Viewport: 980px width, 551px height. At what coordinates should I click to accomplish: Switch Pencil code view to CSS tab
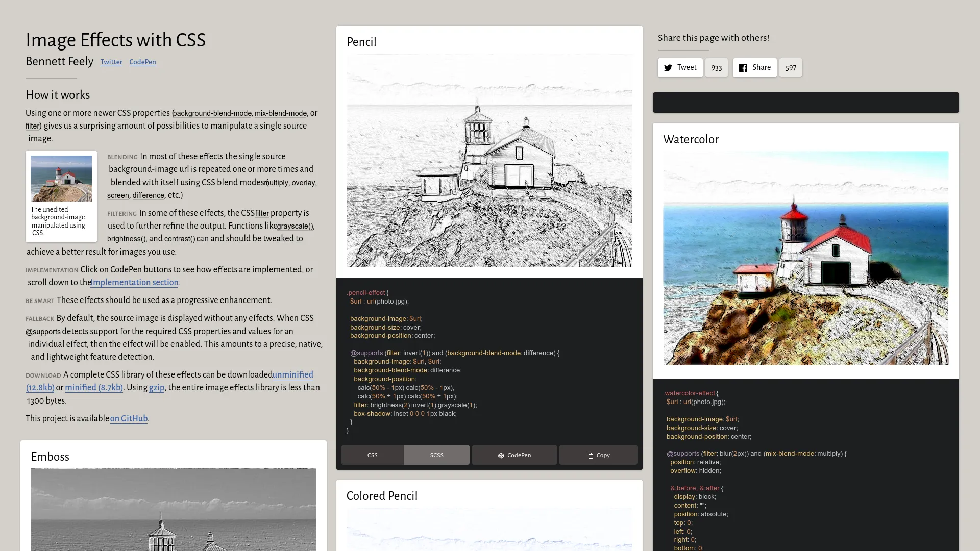373,455
